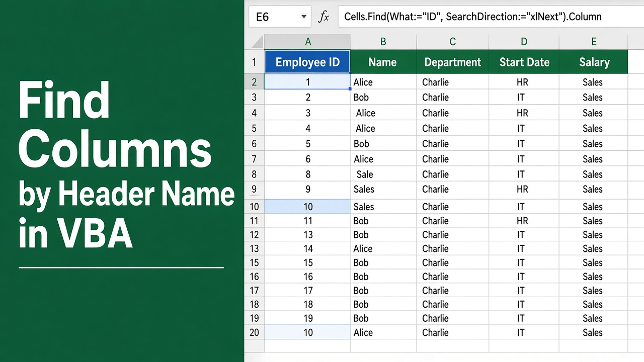Select column B header
The height and width of the screenshot is (362, 644).
pos(383,42)
